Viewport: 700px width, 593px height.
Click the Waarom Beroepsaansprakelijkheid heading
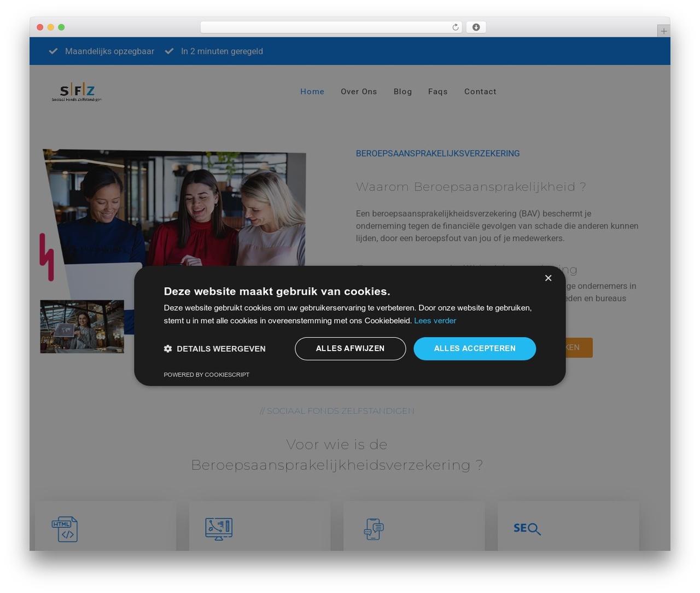point(471,187)
